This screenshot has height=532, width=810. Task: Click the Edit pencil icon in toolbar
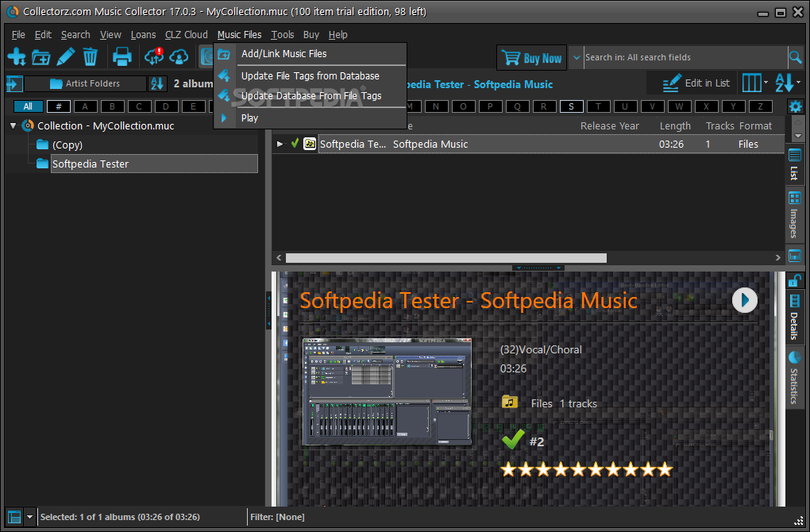pyautogui.click(x=66, y=56)
